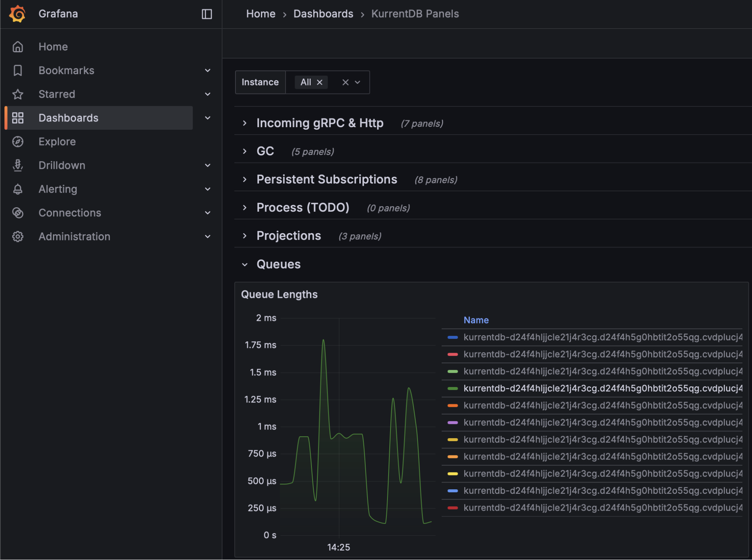This screenshot has height=560, width=752.
Task: Click the Explore compass icon
Action: [x=18, y=142]
